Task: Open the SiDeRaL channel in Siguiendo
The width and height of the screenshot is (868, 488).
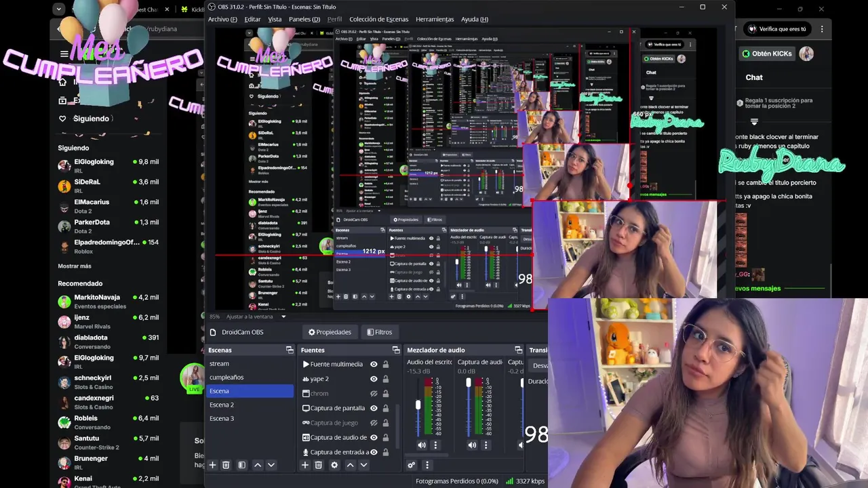Action: pos(108,186)
